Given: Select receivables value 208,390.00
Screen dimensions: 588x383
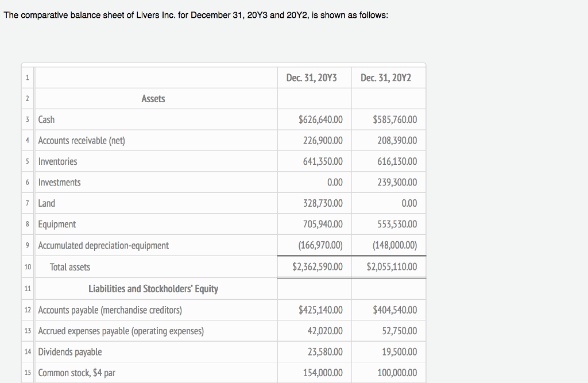Looking at the screenshot, I should pyautogui.click(x=397, y=141).
